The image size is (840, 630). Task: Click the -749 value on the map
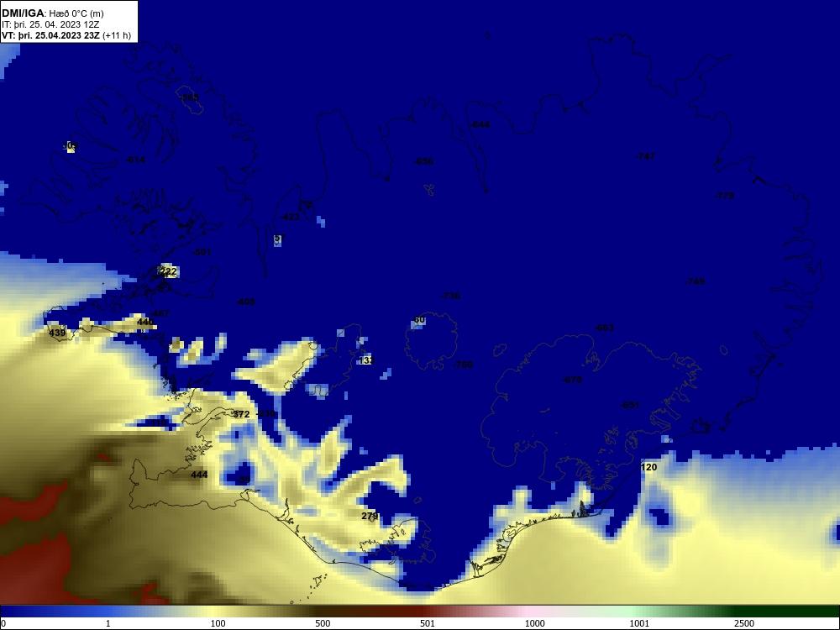click(695, 281)
